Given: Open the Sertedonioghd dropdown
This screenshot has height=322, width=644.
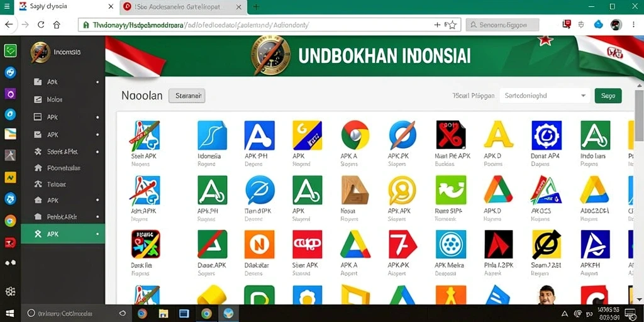Looking at the screenshot, I should [545, 96].
